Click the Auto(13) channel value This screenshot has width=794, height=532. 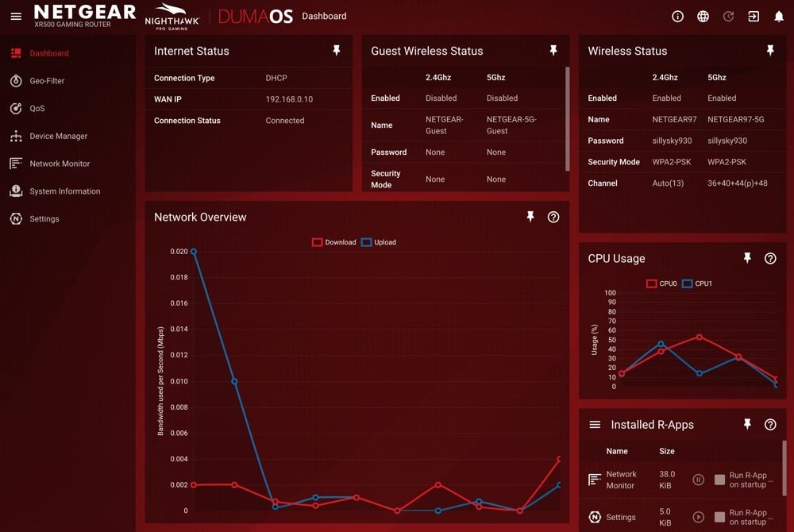click(668, 183)
